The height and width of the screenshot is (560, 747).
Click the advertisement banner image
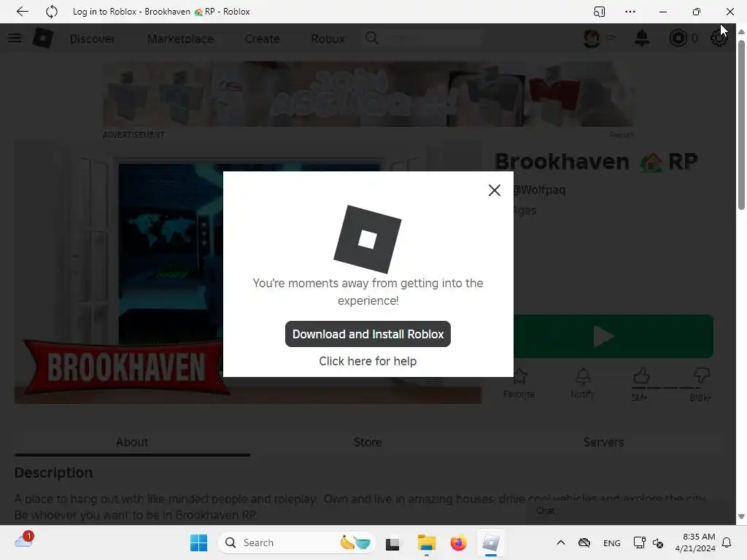tap(368, 94)
